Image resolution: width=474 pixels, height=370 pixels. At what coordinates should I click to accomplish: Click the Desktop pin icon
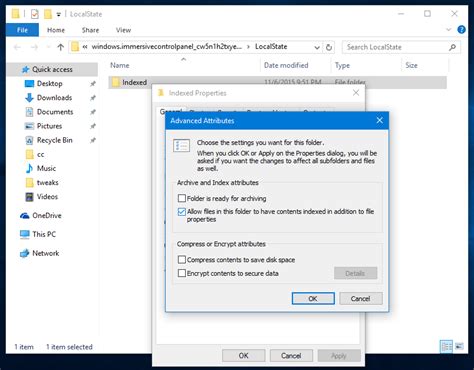click(93, 84)
